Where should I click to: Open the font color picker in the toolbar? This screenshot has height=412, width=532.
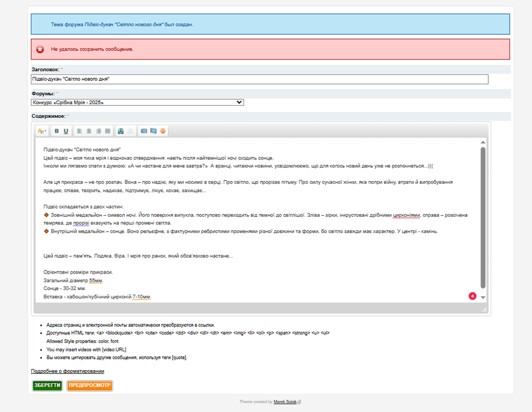41,131
